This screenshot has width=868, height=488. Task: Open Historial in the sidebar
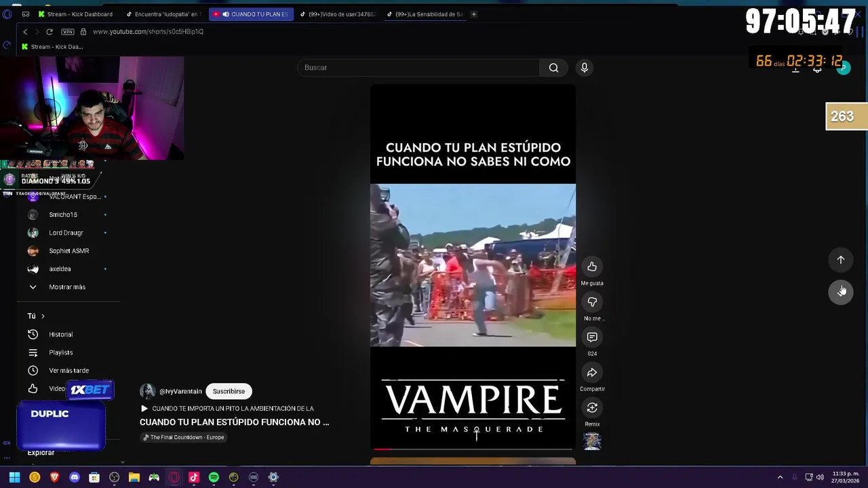(x=60, y=334)
